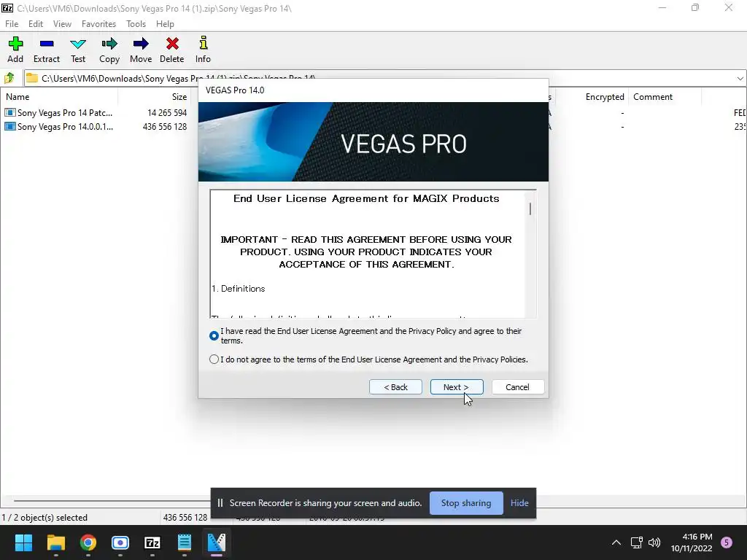Click the license agreement scrollbar thumb
The height and width of the screenshot is (560, 747).
[x=530, y=209]
